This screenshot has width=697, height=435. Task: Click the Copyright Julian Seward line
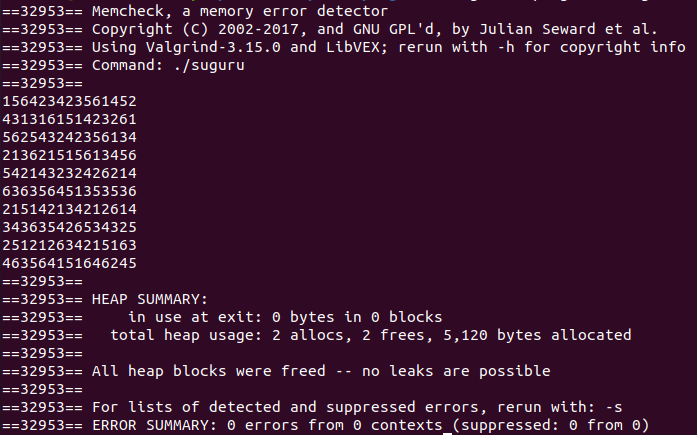(329, 29)
